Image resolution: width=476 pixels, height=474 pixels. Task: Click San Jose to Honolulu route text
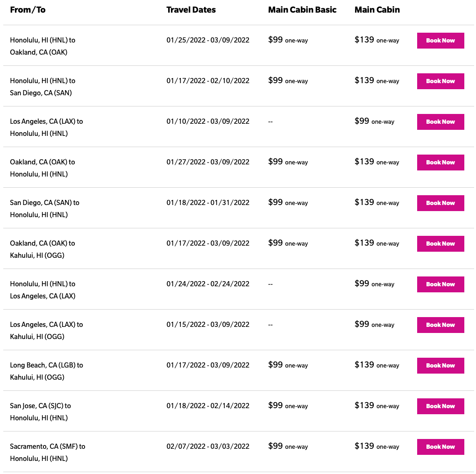click(x=40, y=412)
